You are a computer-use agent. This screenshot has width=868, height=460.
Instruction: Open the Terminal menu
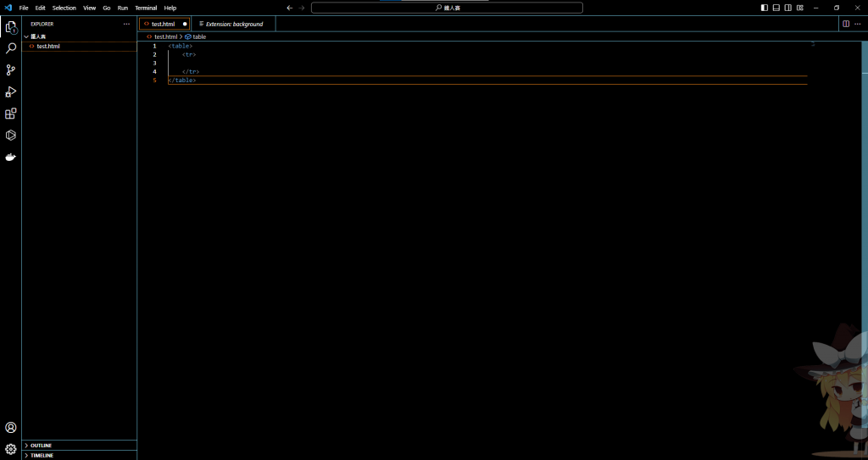[146, 8]
